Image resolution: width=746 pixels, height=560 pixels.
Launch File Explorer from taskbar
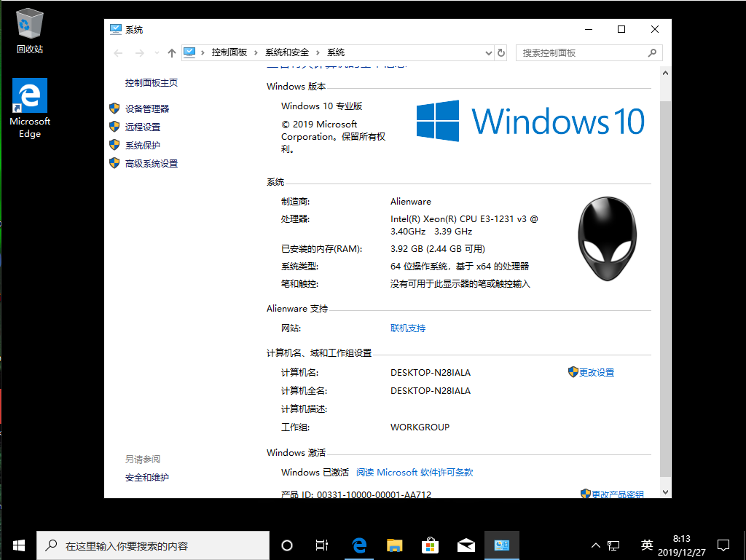(394, 545)
